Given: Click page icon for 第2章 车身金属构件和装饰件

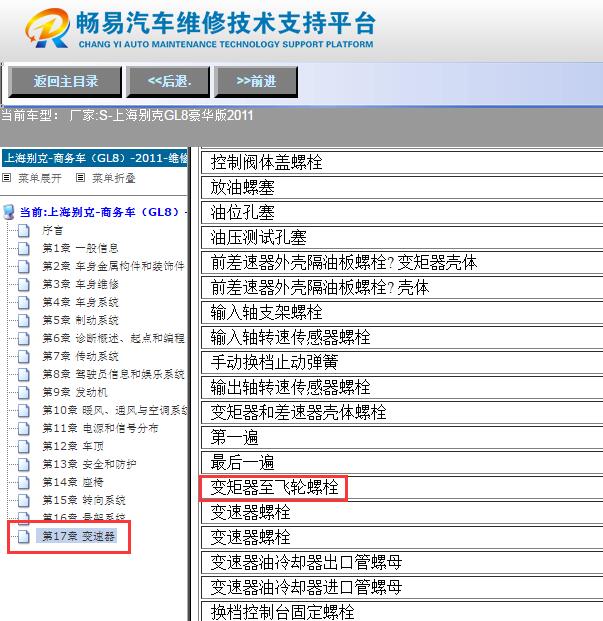Looking at the screenshot, I should click(24, 266).
